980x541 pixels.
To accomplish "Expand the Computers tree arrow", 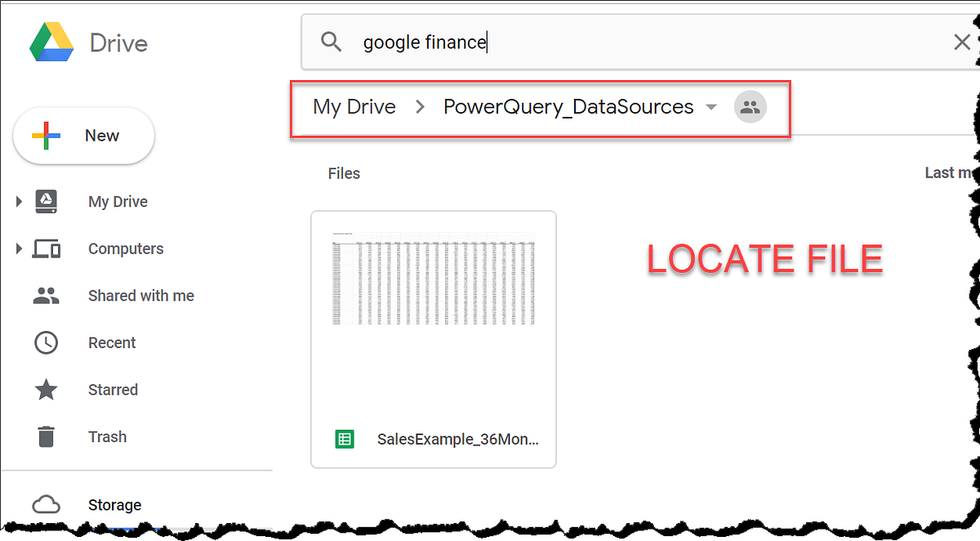I will click(x=18, y=248).
